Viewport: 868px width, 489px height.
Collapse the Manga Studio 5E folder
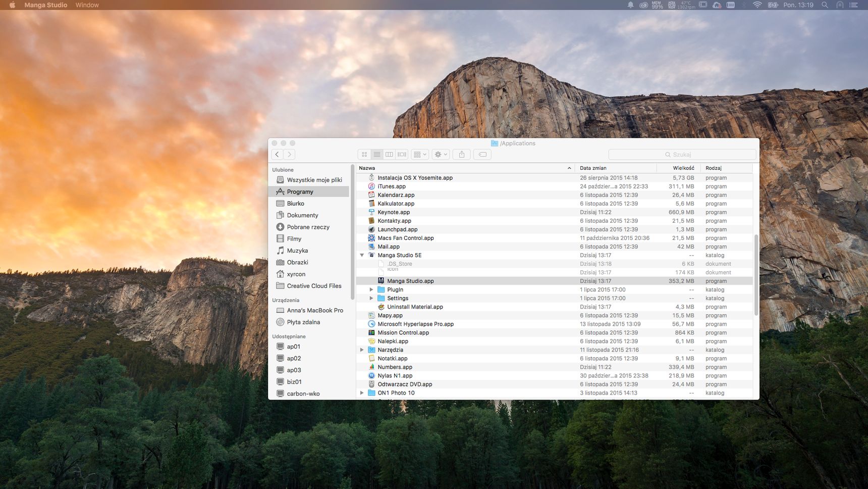[x=362, y=256]
